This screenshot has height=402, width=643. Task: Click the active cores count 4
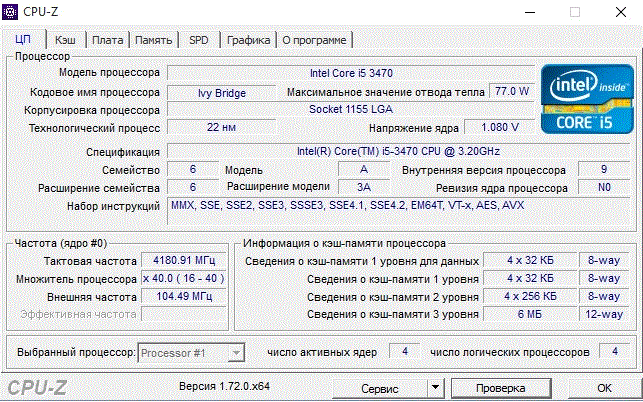405,352
